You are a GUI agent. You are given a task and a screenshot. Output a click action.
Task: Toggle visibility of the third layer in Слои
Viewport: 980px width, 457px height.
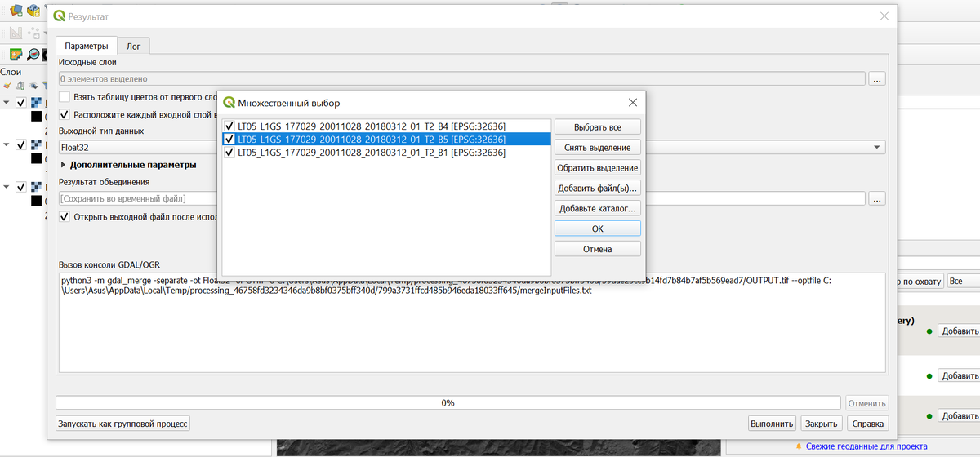coord(21,186)
